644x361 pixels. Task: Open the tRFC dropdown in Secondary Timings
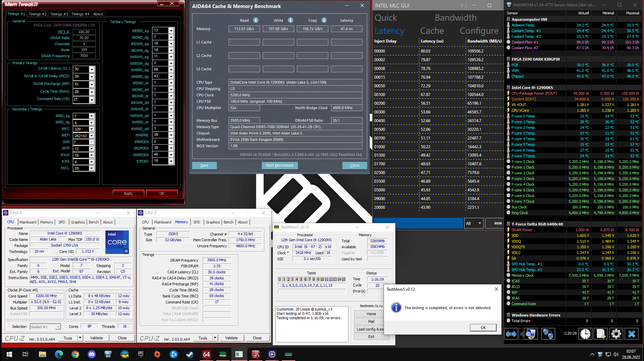91,129
